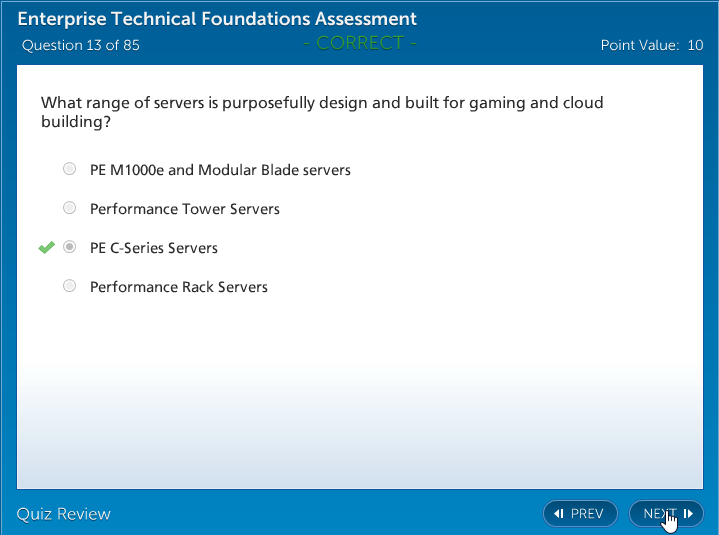Viewport: 719px width, 535px height.
Task: Click the 'Question 13 of 85' counter
Action: coord(81,45)
